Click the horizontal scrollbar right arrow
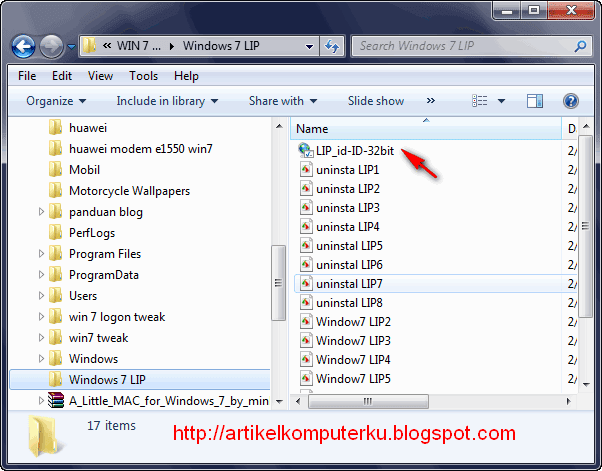Screen dimensions: 602x471 [569, 402]
